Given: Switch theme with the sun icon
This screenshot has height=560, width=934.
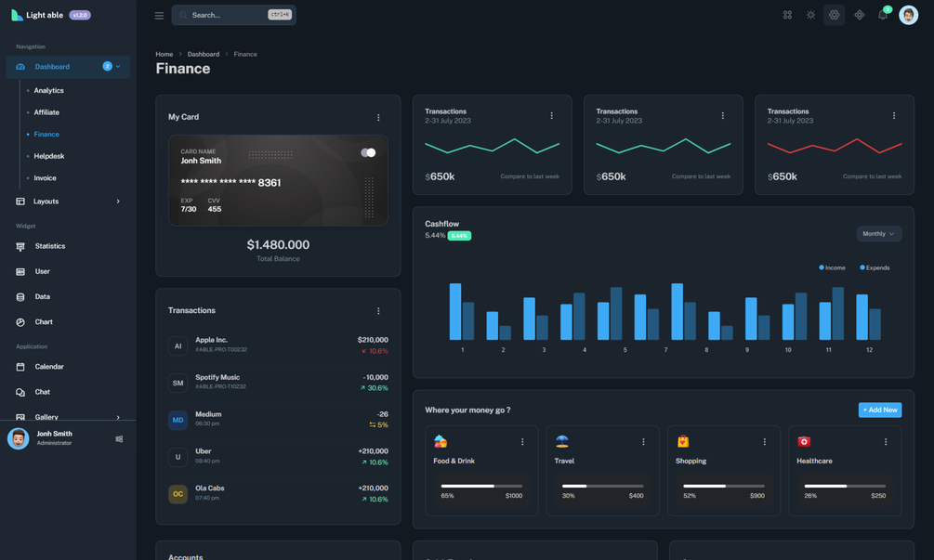Looking at the screenshot, I should 810,15.
